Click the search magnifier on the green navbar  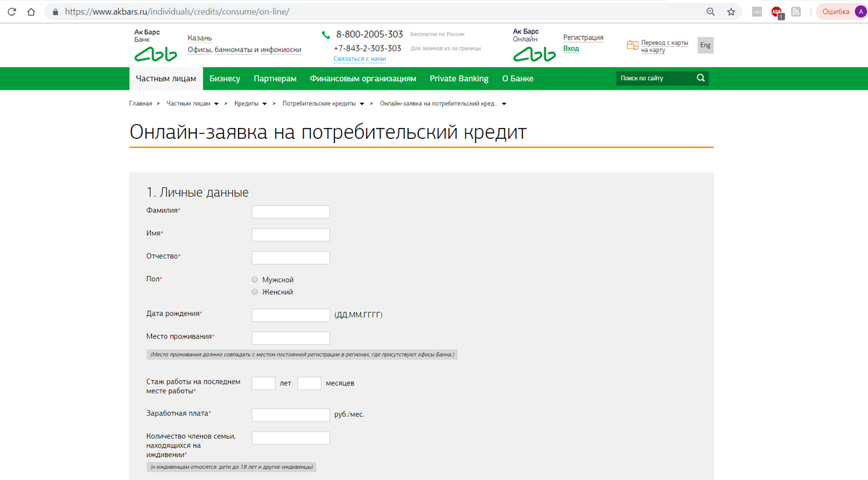(x=700, y=77)
